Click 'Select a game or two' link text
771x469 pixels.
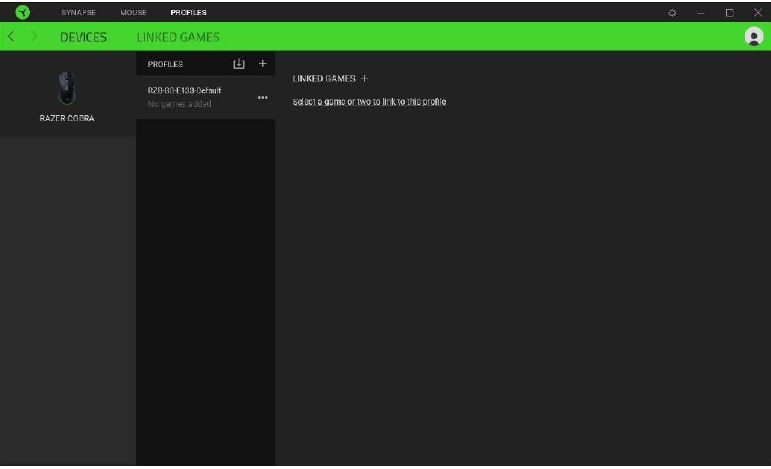click(x=368, y=102)
